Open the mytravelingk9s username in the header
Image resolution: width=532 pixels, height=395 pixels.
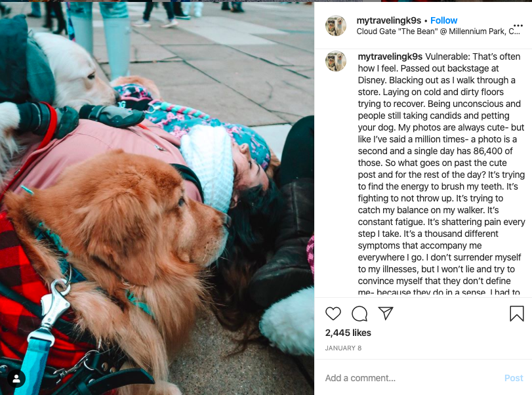[x=388, y=20]
